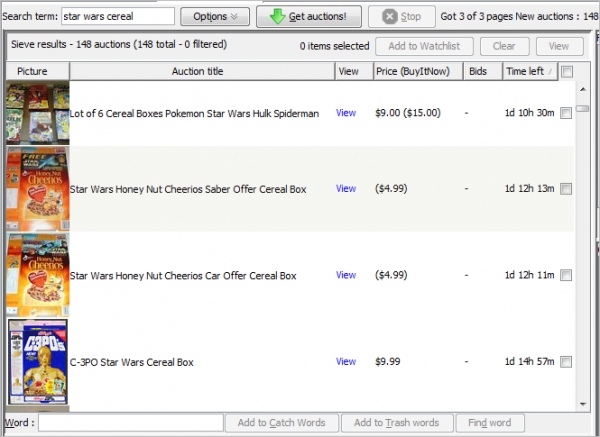Click the Stop button
The width and height of the screenshot is (600, 437).
[x=401, y=17]
